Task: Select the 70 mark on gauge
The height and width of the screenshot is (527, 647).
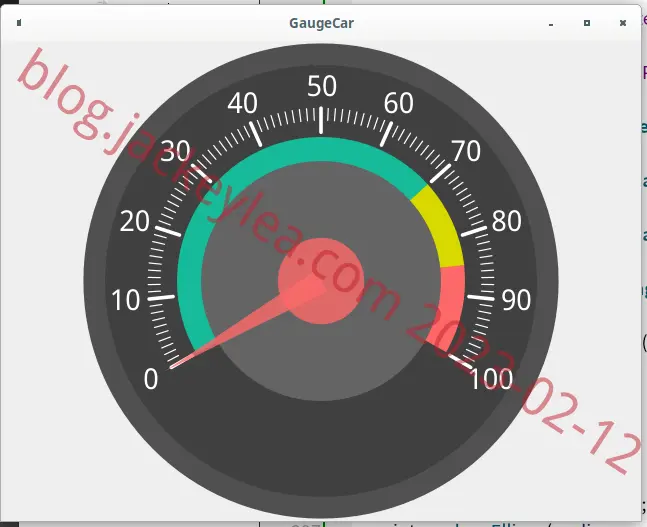Action: tap(466, 151)
